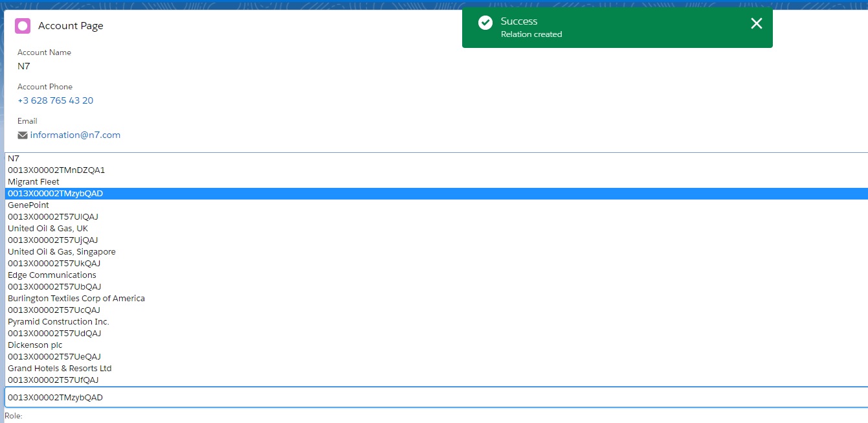Select Burlington Textiles Corp of America
Screen dimensions: 868x423
76,298
